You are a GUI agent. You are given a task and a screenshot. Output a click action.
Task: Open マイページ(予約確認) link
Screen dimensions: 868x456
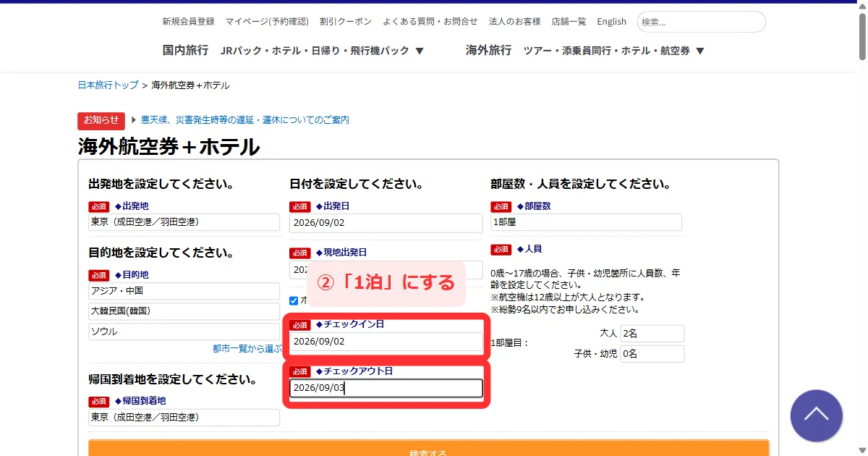(x=267, y=22)
